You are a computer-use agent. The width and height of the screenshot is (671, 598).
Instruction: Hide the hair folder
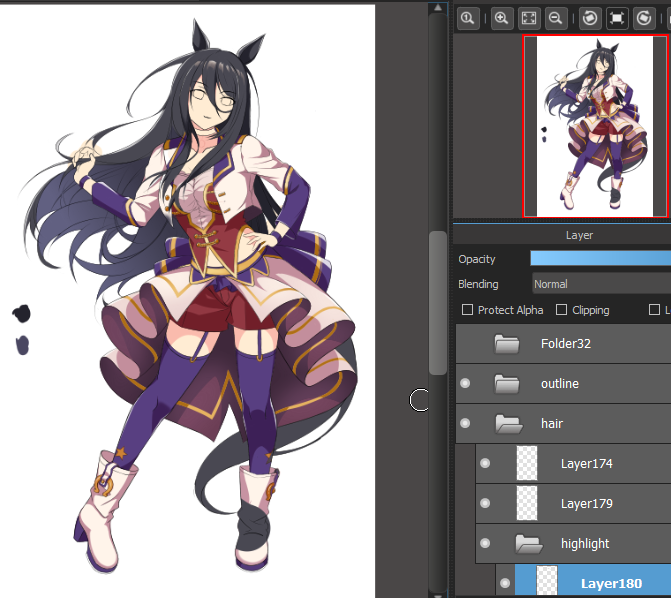(465, 423)
